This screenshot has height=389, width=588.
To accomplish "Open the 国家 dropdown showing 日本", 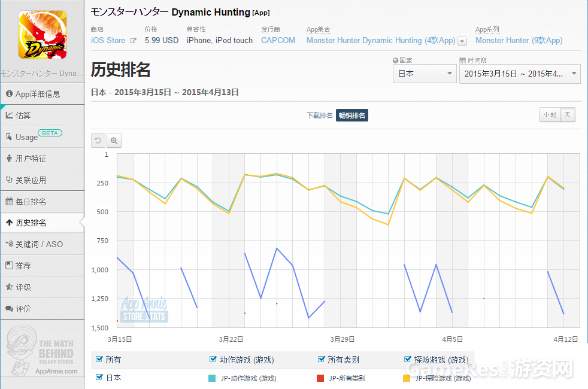I will pyautogui.click(x=424, y=74).
